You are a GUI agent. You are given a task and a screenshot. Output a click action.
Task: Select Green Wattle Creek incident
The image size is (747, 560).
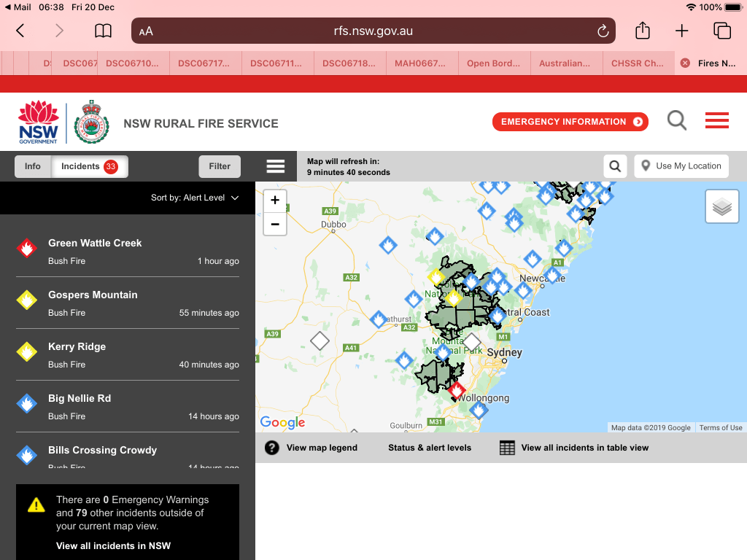(95, 244)
